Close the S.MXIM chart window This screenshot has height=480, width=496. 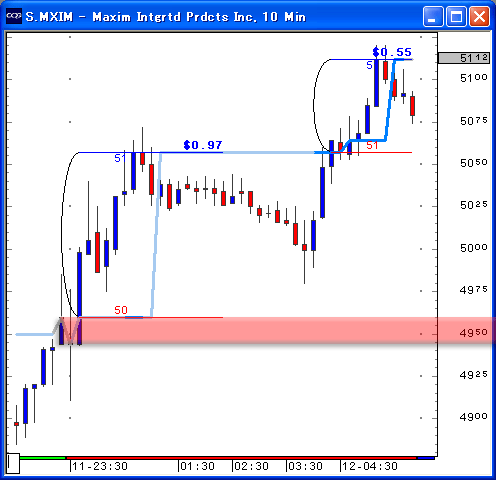point(480,16)
